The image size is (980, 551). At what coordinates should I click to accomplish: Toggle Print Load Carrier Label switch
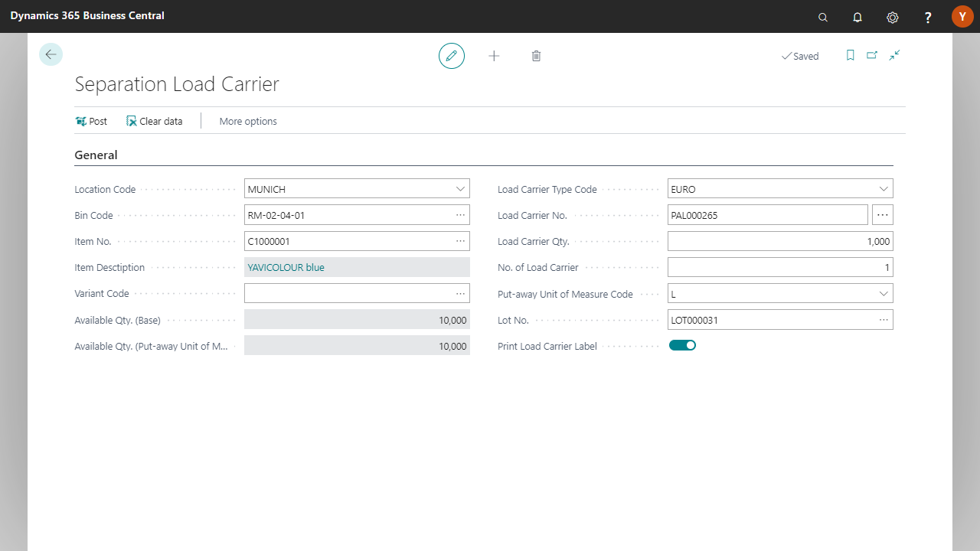point(682,345)
